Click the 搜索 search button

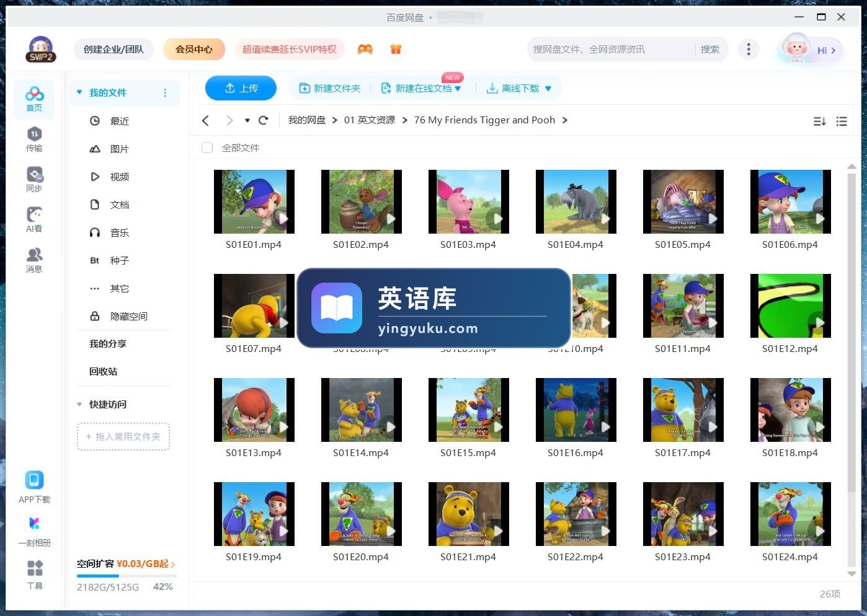[710, 49]
